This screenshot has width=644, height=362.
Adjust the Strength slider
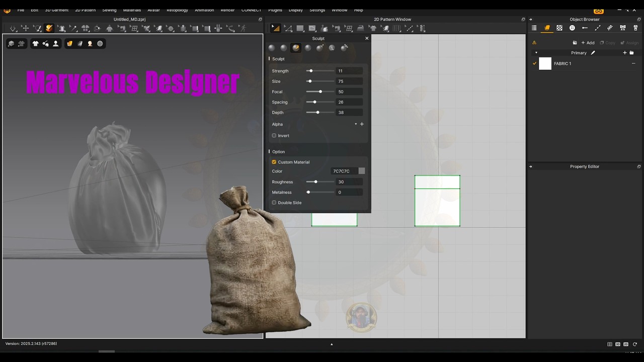320,71
